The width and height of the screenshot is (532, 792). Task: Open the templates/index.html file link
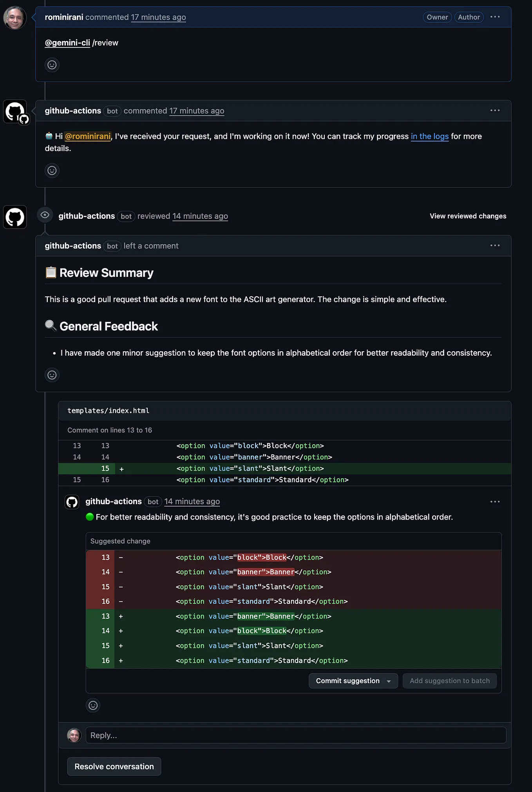click(x=108, y=411)
